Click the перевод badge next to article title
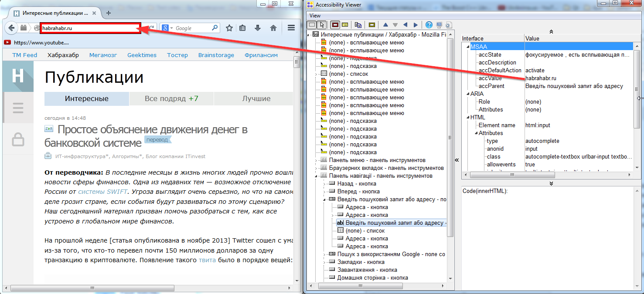The image size is (644, 294). (x=158, y=140)
